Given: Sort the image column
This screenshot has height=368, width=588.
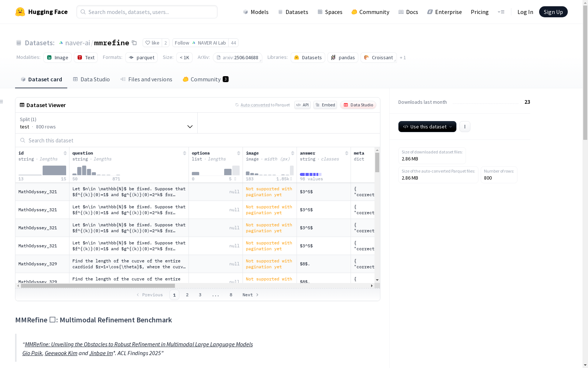Looking at the screenshot, I should coord(293,153).
